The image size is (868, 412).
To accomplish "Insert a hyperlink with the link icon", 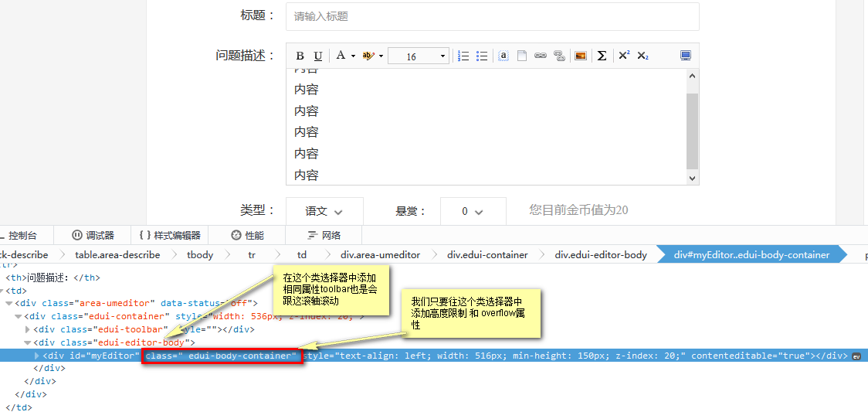I will tap(541, 56).
